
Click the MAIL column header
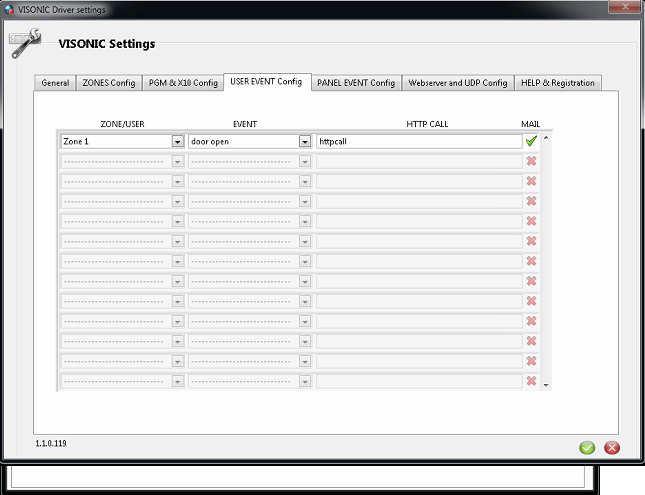pyautogui.click(x=531, y=124)
